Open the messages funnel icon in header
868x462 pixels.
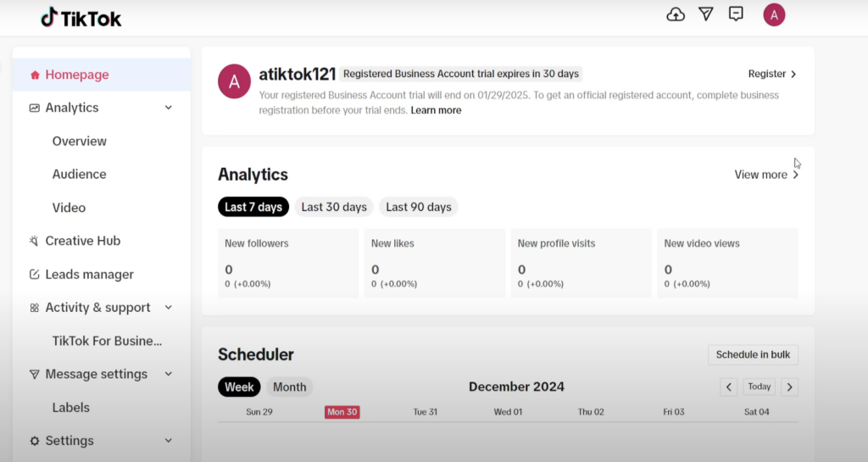coord(706,14)
